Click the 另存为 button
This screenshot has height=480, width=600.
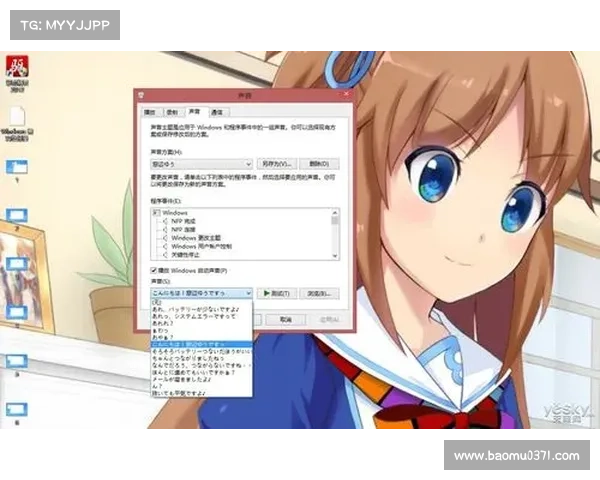point(276,163)
